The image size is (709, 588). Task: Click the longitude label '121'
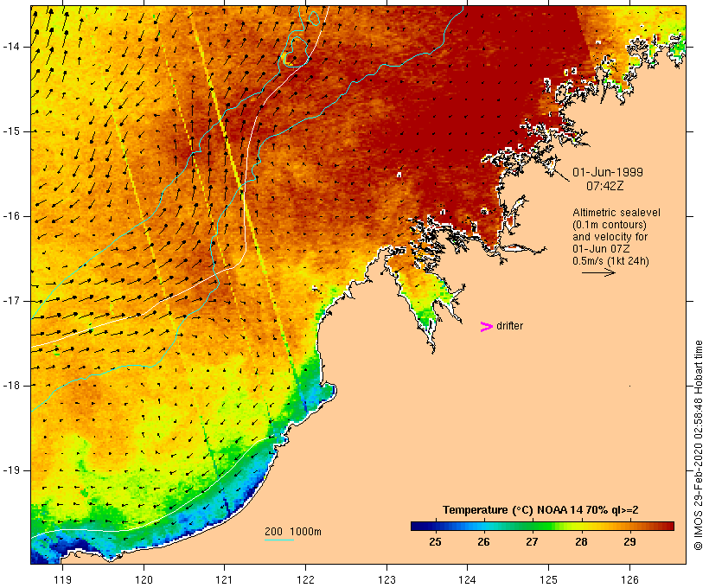225,580
